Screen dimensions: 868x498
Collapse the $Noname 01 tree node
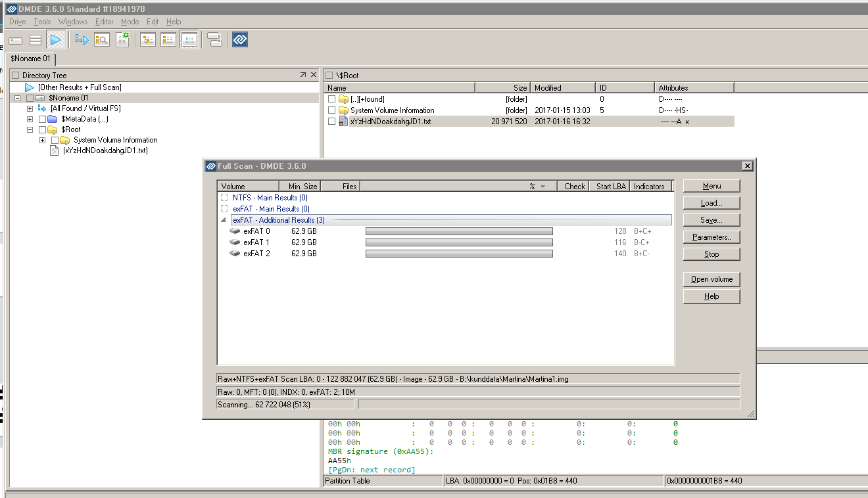coord(17,98)
